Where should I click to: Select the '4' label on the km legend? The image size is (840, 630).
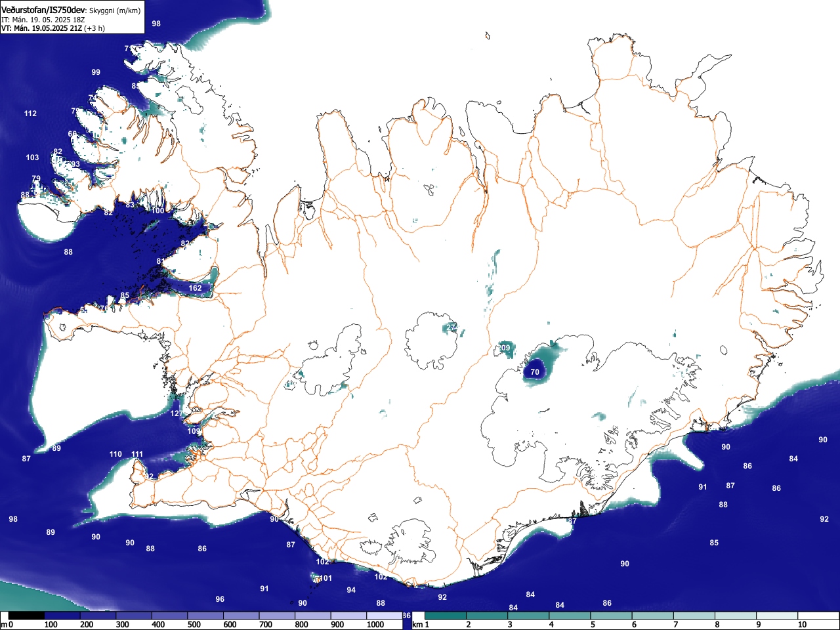(551, 625)
